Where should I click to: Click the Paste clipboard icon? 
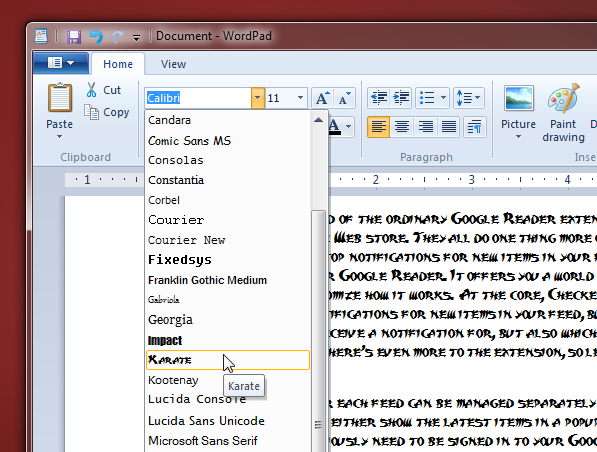tap(59, 98)
